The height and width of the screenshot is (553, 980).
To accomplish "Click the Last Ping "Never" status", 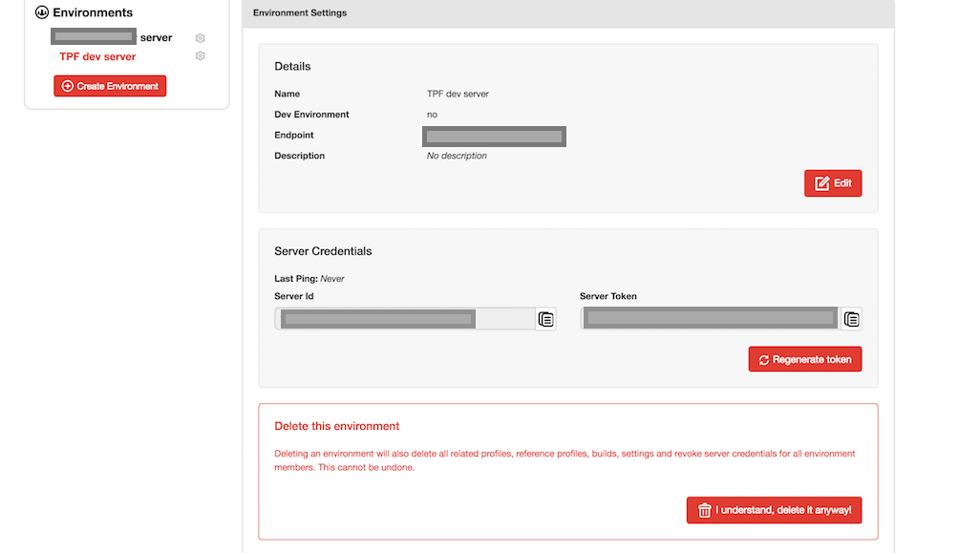I will 332,279.
